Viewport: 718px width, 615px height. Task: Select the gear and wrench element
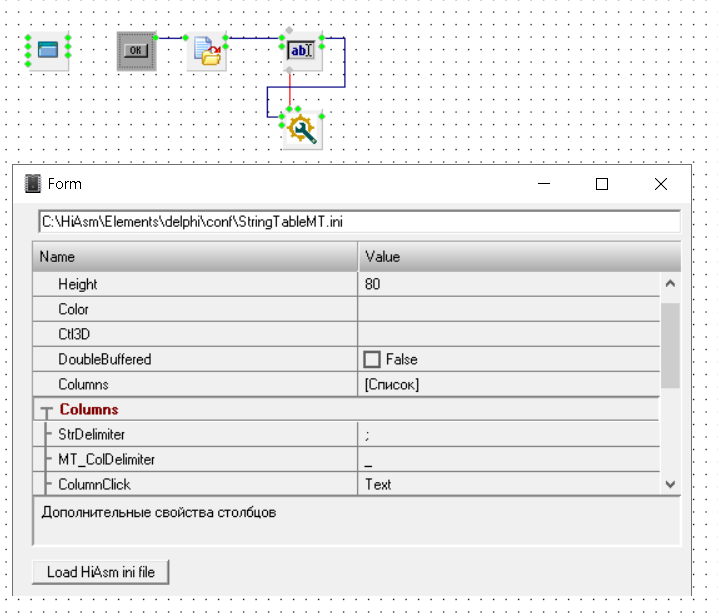[301, 130]
